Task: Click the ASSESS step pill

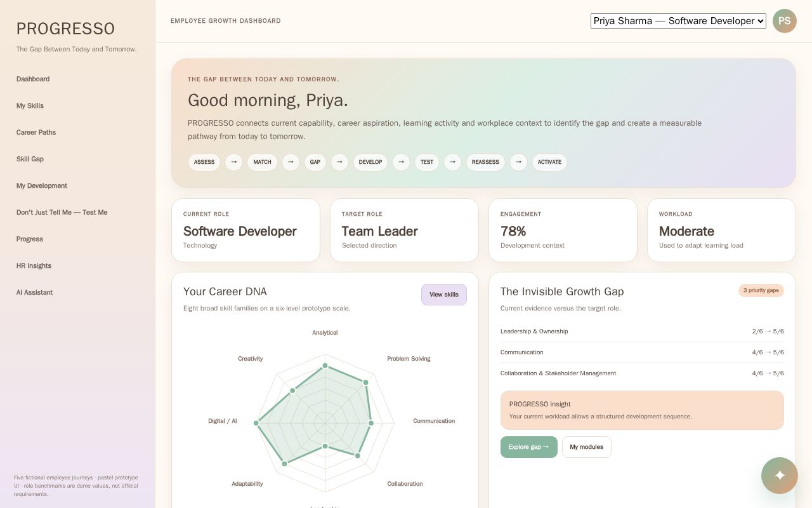Action: click(204, 162)
